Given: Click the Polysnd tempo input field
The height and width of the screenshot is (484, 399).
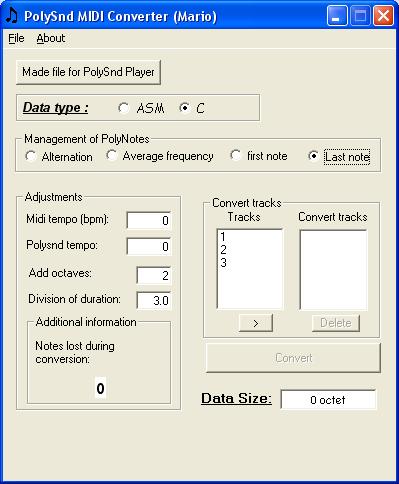Looking at the screenshot, I should coord(149,246).
